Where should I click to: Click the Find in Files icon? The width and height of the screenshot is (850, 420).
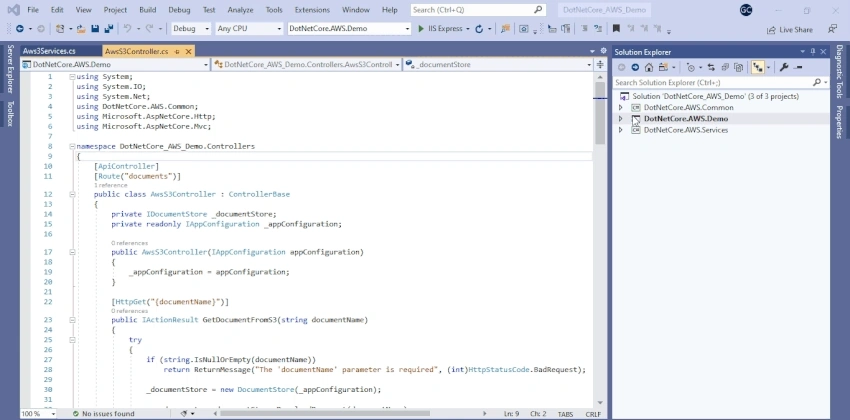pyautogui.click(x=505, y=29)
